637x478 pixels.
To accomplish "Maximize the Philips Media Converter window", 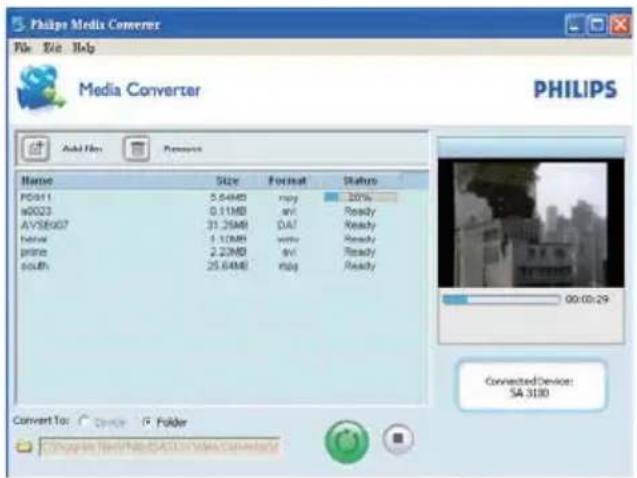I will tap(597, 25).
